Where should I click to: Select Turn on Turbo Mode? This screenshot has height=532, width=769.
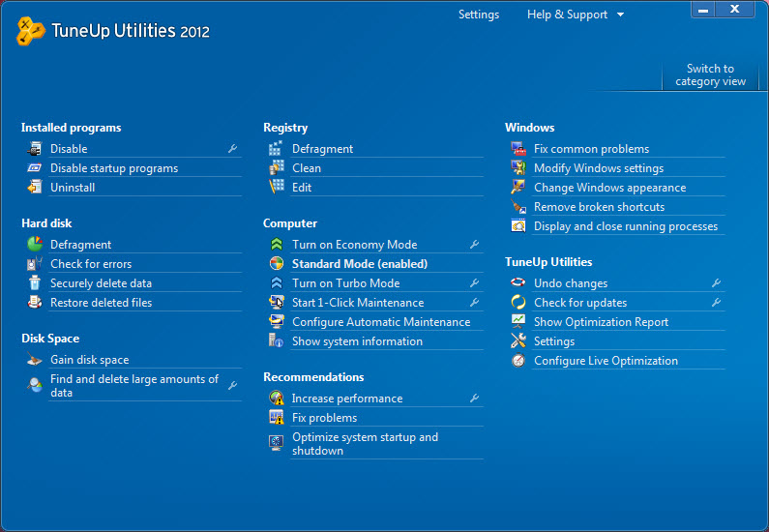click(x=345, y=282)
